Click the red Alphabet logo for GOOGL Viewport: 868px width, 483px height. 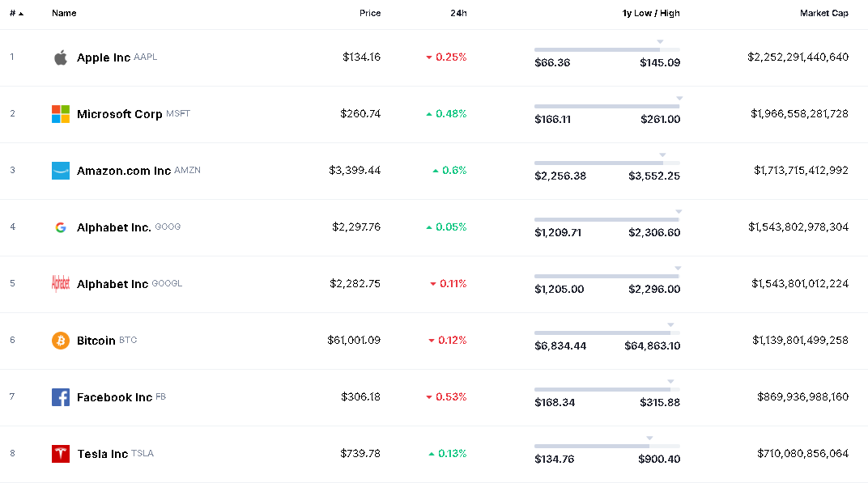click(x=61, y=284)
